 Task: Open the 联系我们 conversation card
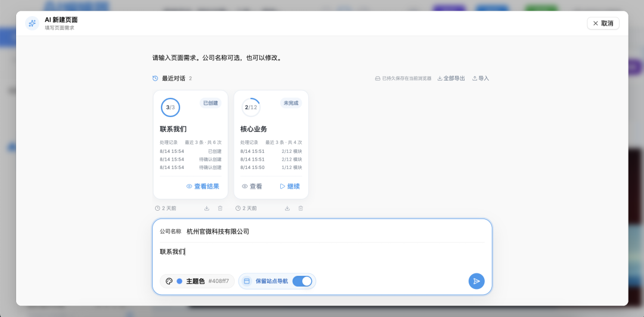click(191, 144)
